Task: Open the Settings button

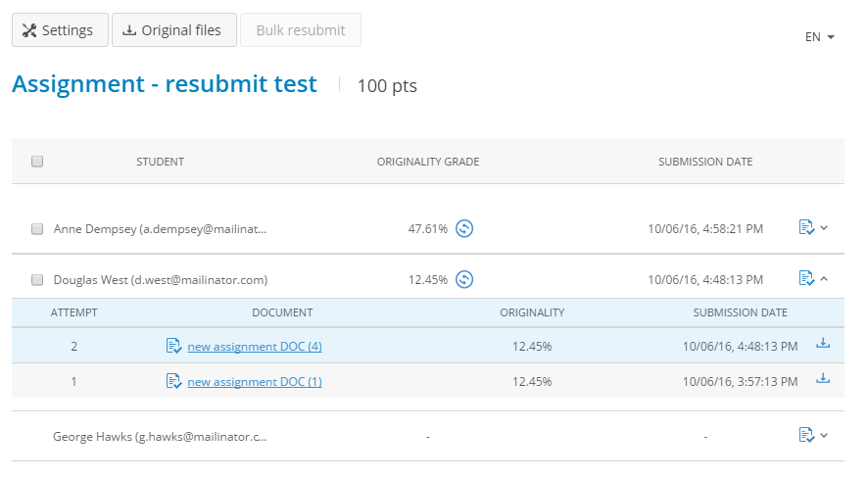Action: 60,29
